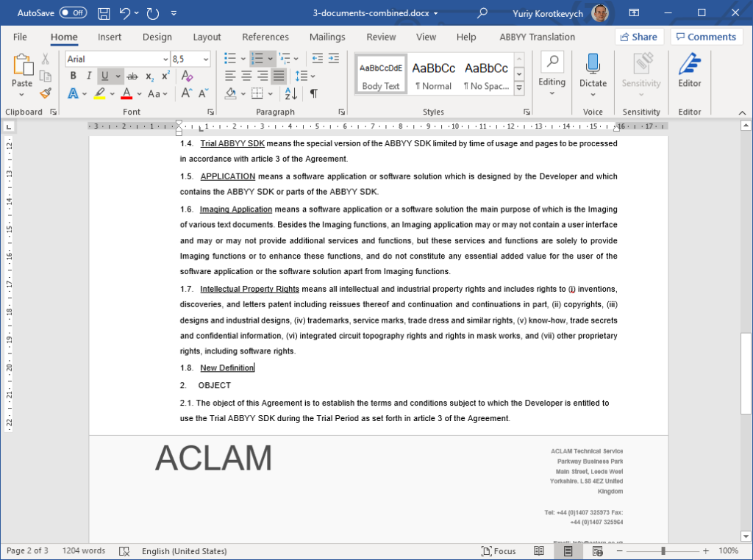Screen dimensions: 753x560
Task: Open the spelling check status icon
Action: (124, 551)
